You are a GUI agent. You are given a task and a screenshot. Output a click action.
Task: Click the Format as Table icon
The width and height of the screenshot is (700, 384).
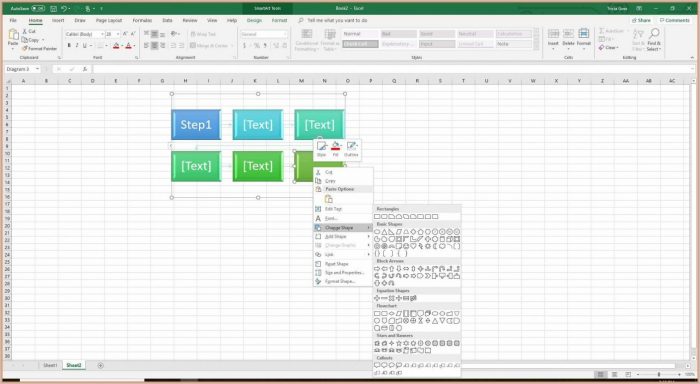pos(330,34)
